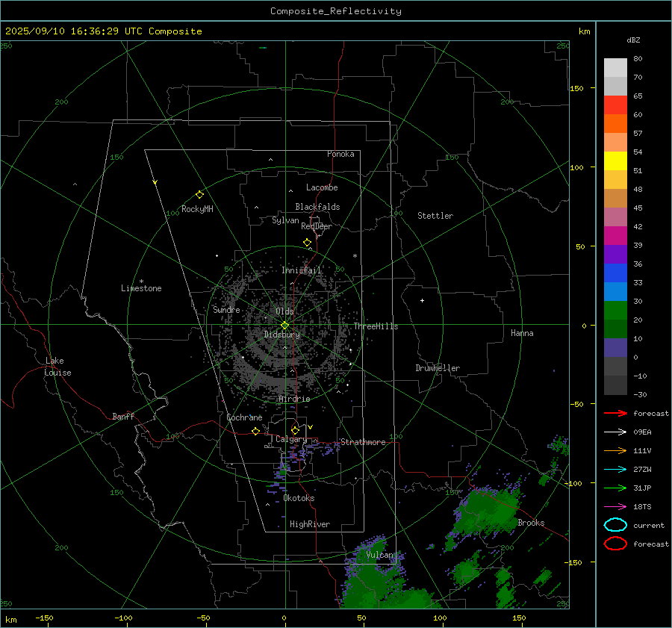Click the Sundre town label

(x=226, y=310)
